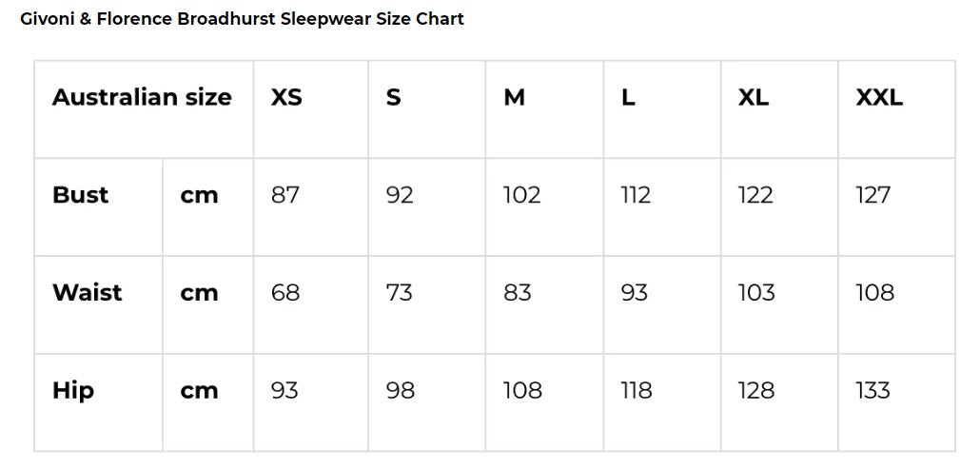The width and height of the screenshot is (980, 469).
Task: Select the XXL bust value 127
Action: pos(872,195)
